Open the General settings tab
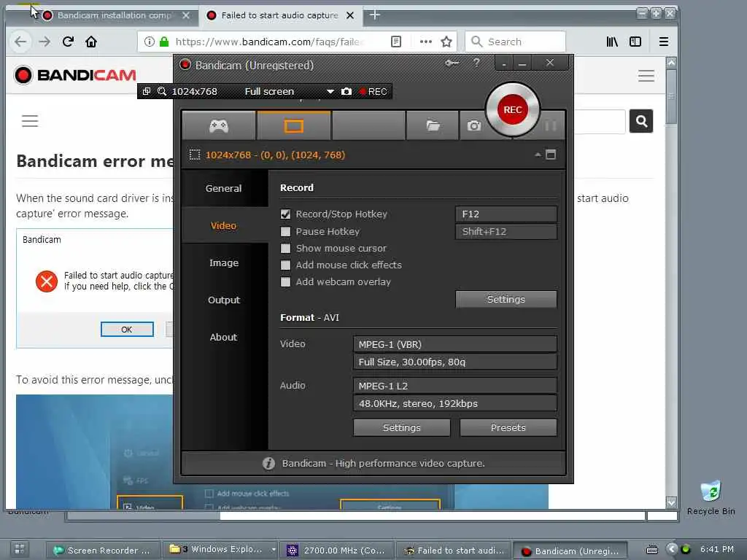This screenshot has height=560, width=747. pyautogui.click(x=224, y=189)
